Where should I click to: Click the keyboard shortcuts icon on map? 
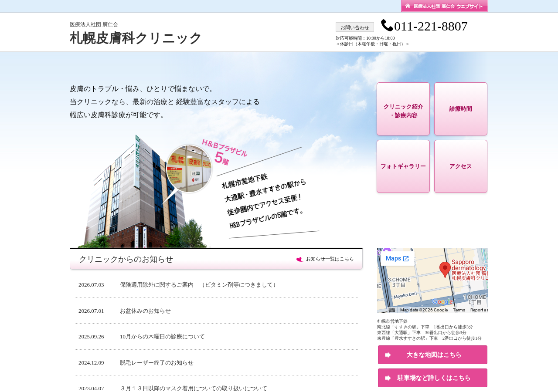(392, 310)
